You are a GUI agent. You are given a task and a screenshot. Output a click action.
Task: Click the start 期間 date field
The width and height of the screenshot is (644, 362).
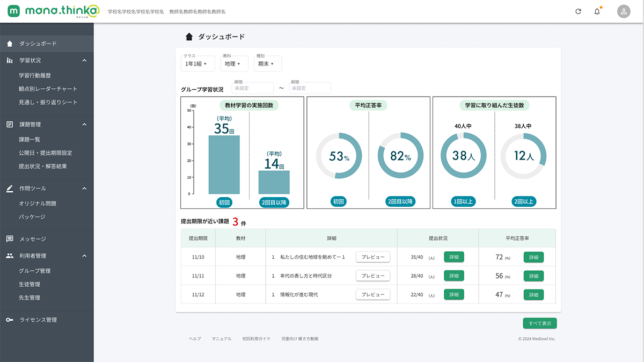252,88
